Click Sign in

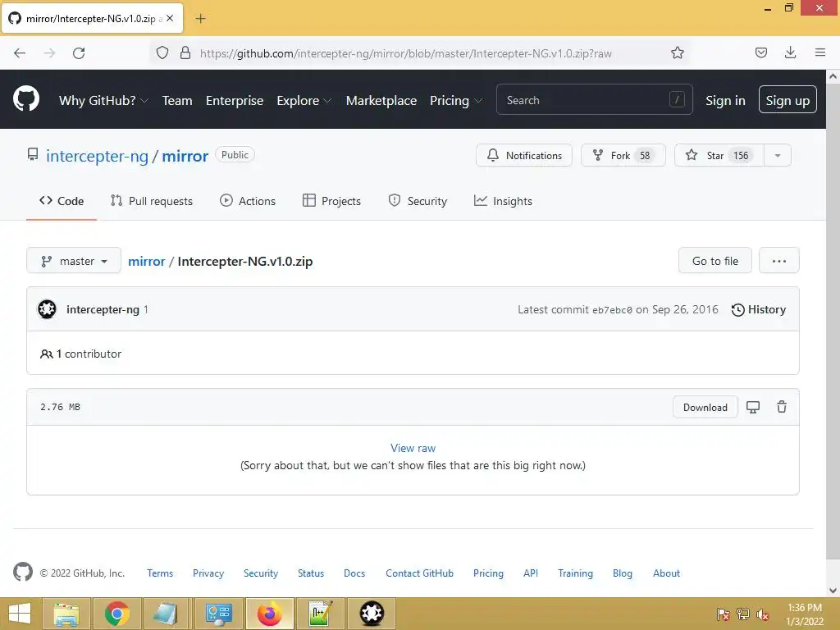725,100
